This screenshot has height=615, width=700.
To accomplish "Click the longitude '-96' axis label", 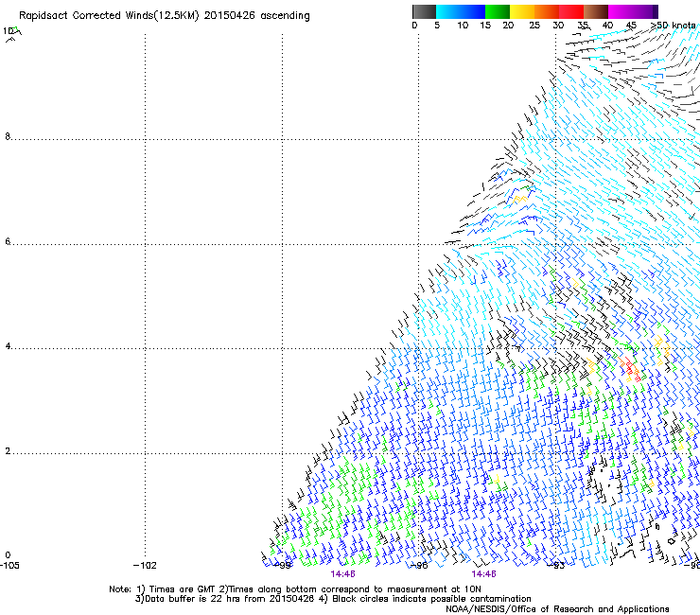I will [x=419, y=566].
